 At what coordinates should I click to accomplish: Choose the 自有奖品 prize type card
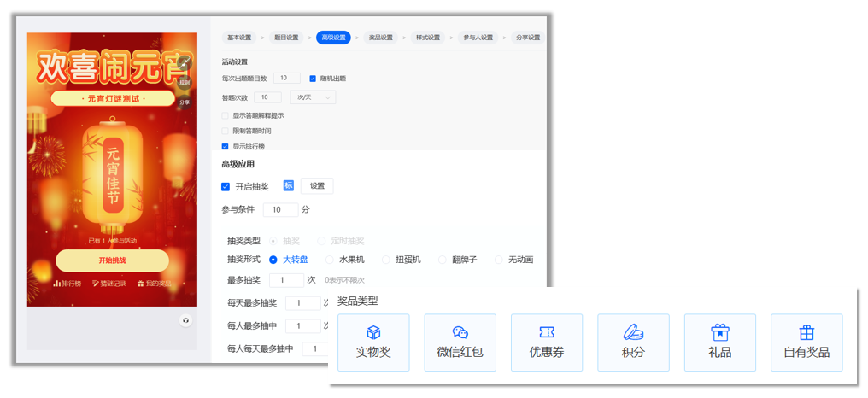[806, 342]
